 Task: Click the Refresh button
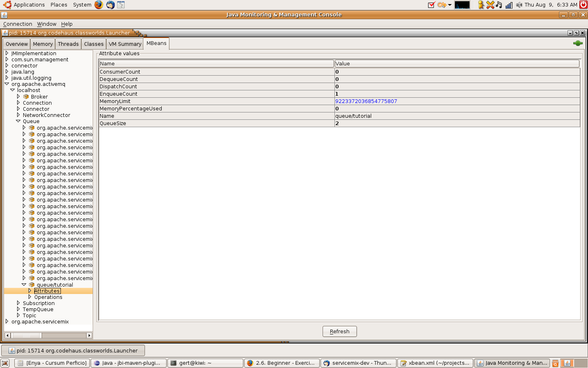click(340, 331)
